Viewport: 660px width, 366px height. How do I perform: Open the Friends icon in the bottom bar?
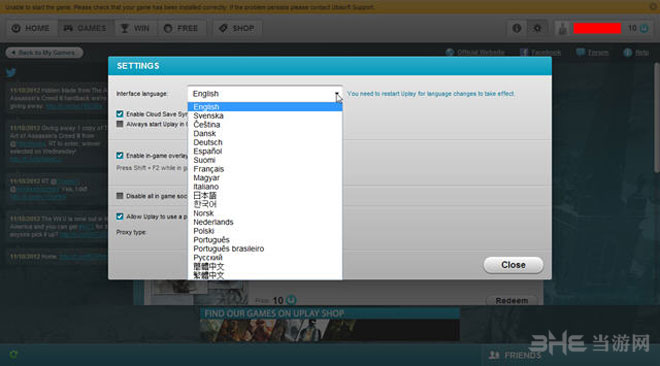coord(494,355)
